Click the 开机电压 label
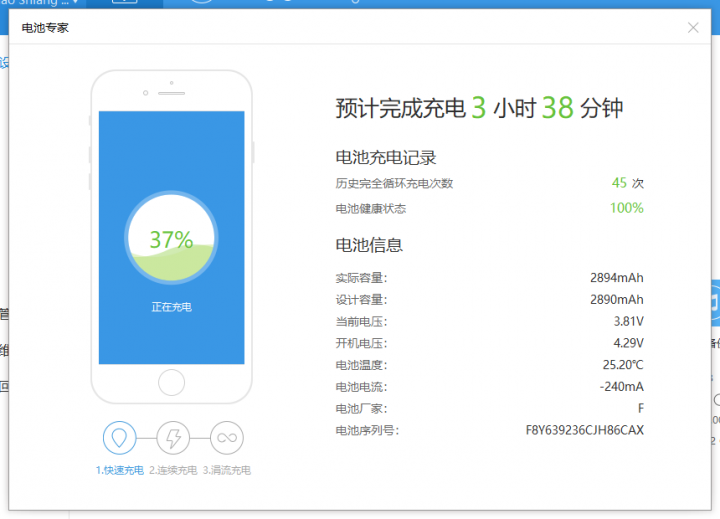This screenshot has width=720, height=519. click(x=361, y=343)
